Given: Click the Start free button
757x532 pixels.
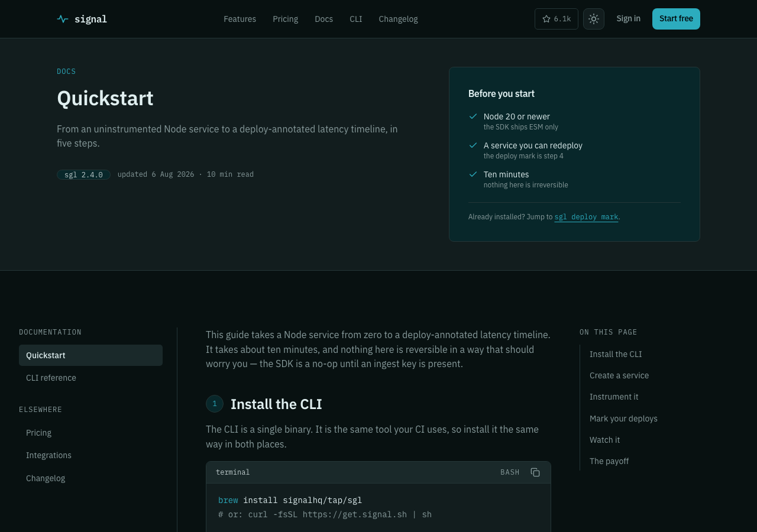Looking at the screenshot, I should pos(676,19).
